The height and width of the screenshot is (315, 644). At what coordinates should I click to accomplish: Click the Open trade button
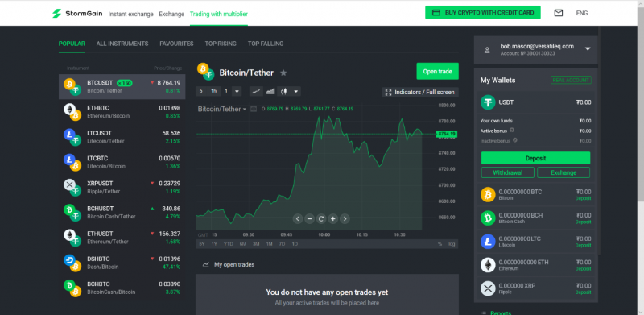click(x=437, y=71)
